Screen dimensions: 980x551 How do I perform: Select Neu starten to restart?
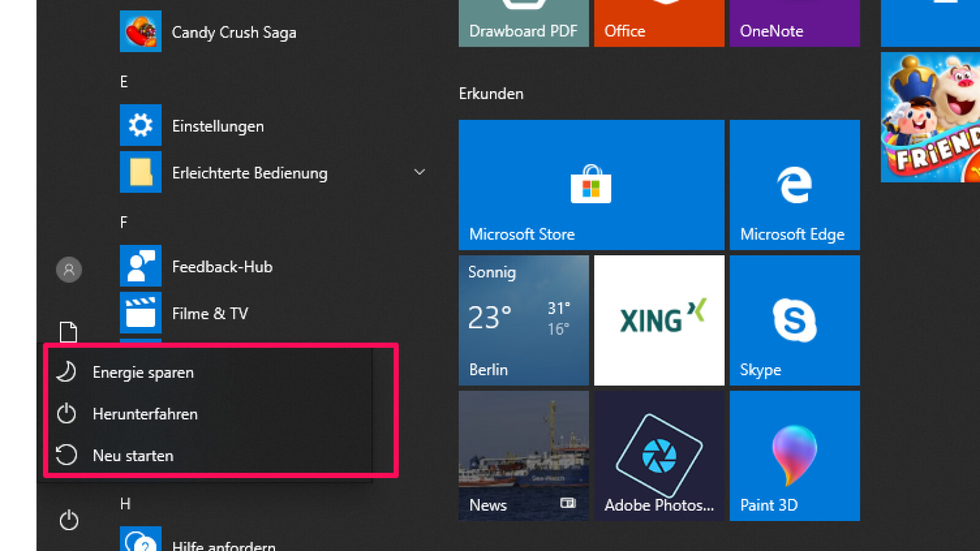point(132,455)
